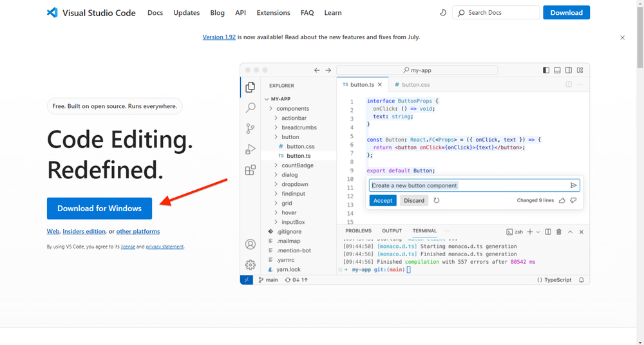Open the Version 1.92 link
The image size is (644, 345).
click(x=219, y=37)
